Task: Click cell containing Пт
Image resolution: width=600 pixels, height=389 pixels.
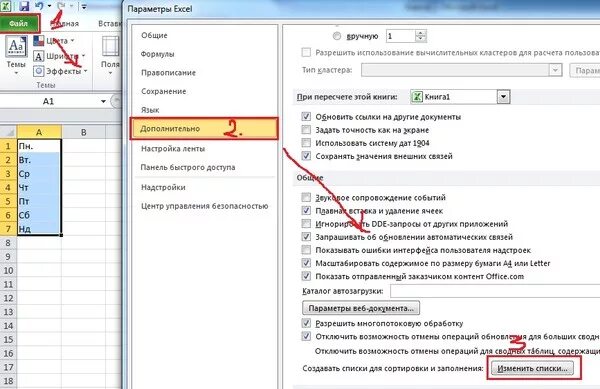Action: pyautogui.click(x=39, y=201)
